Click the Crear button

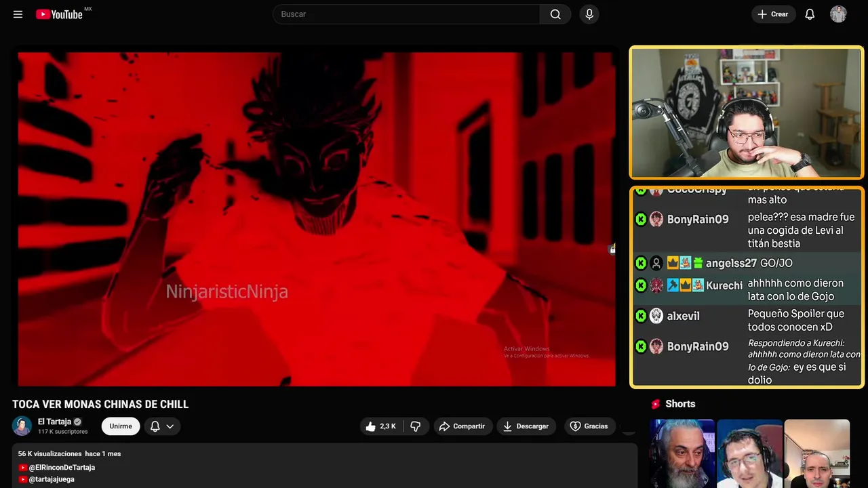coord(773,14)
